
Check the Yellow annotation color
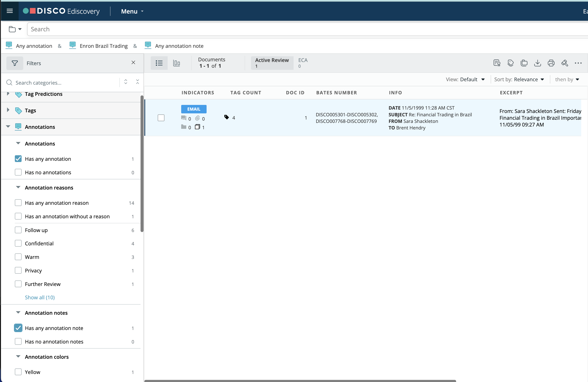18,372
